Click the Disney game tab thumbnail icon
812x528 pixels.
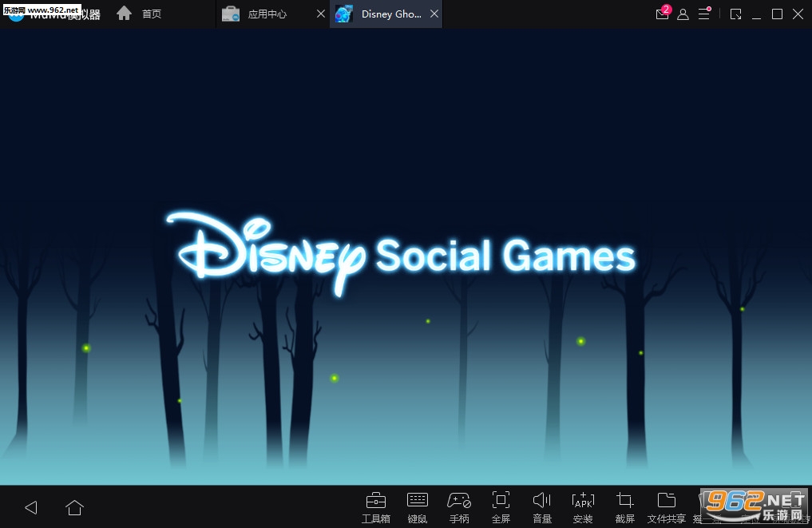coord(344,14)
